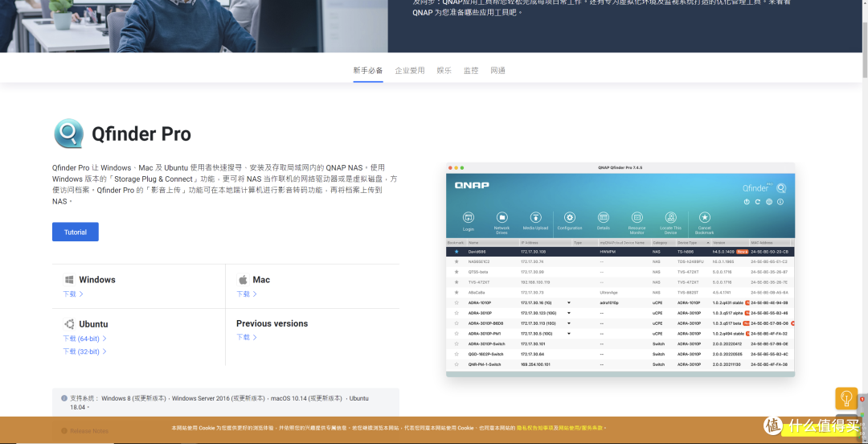The width and height of the screenshot is (868, 444).
Task: Toggle bookmark star for QTS5-beta
Action: point(457,272)
